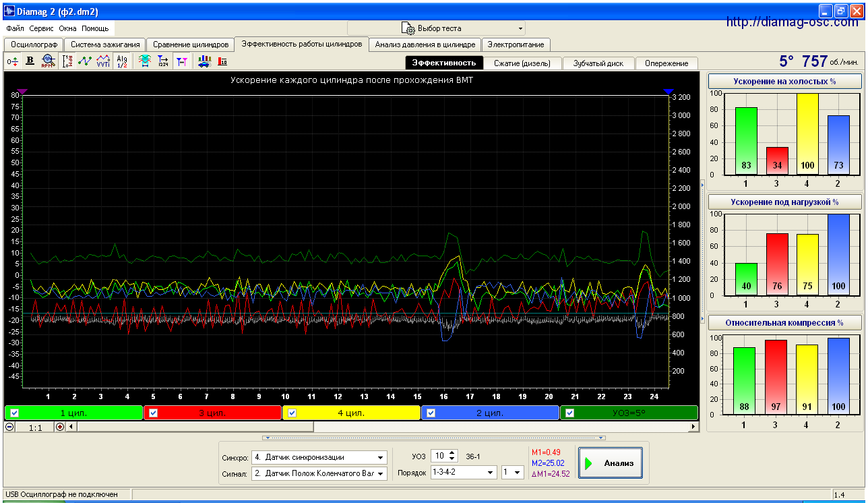The image size is (868, 503).
Task: Open the Файл menu
Action: [x=15, y=28]
